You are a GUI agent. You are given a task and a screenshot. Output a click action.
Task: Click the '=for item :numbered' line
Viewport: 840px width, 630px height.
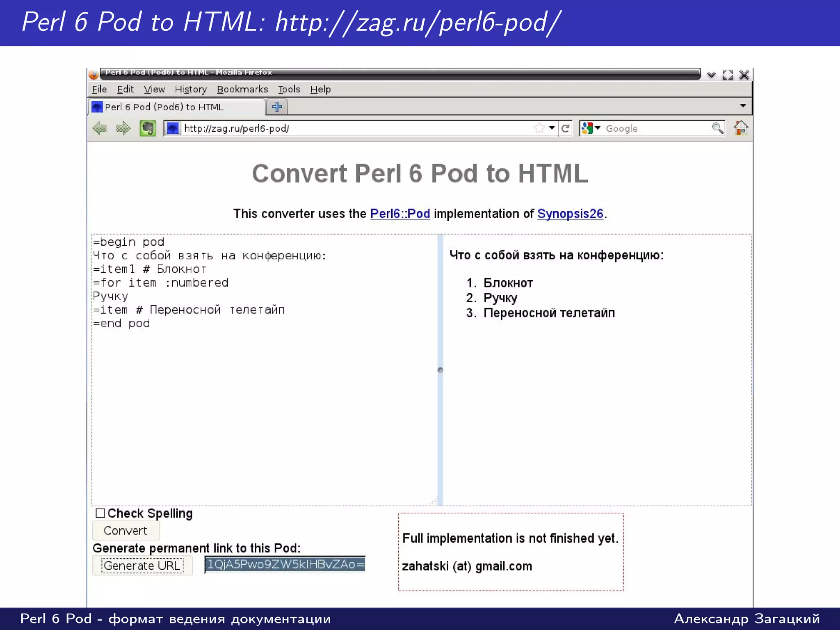[161, 283]
